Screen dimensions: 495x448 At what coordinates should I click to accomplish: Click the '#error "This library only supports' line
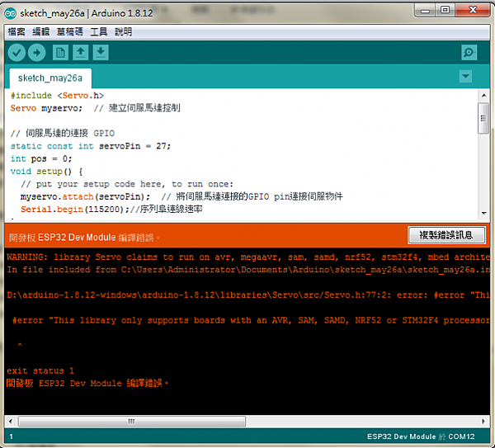coord(251,320)
